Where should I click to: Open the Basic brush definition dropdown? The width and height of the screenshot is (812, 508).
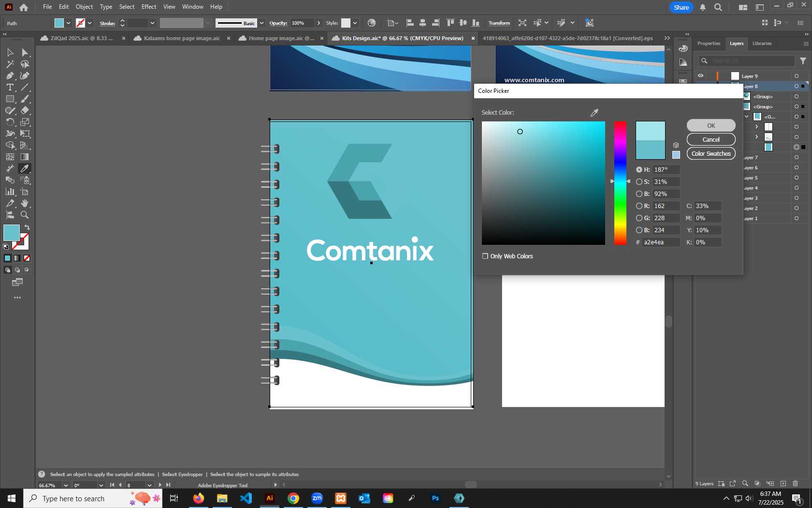click(x=261, y=23)
